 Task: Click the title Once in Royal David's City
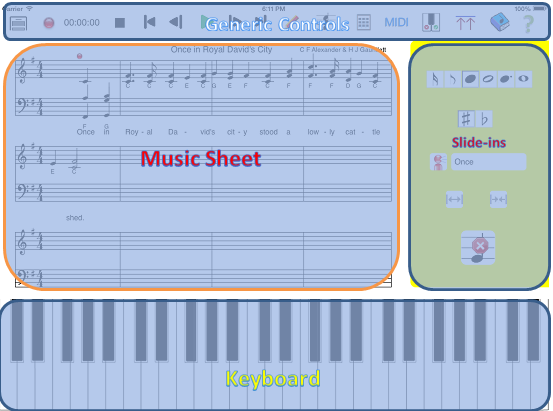point(221,50)
